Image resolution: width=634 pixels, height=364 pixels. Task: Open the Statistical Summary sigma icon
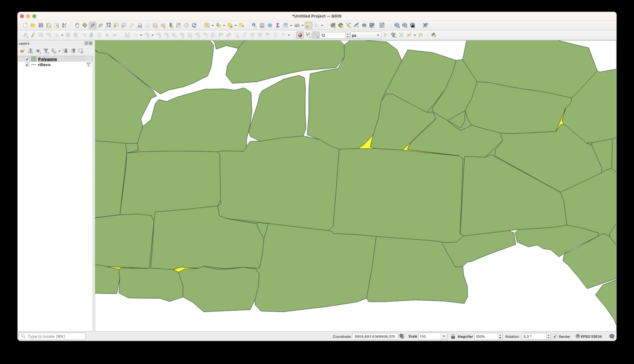point(277,25)
